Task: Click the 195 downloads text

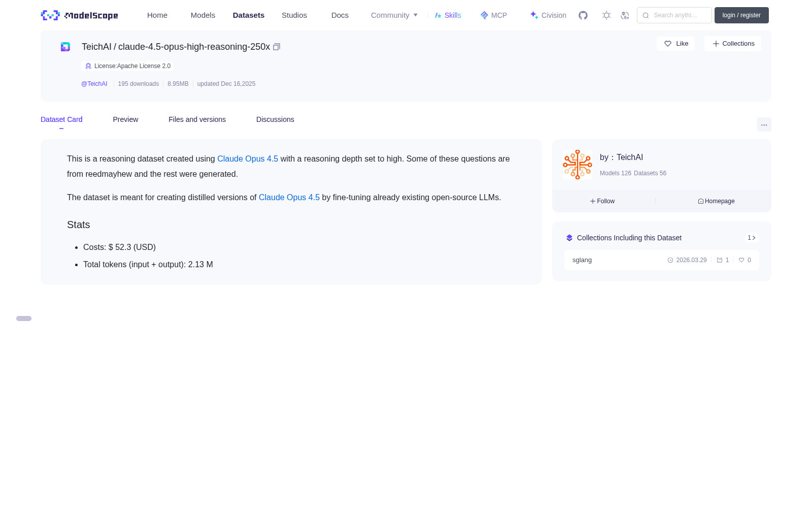Action: [139, 84]
